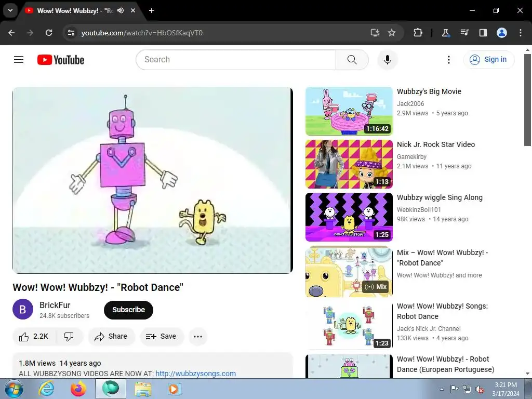Open the Chrome profile avatar
The height and width of the screenshot is (399, 532).
click(x=501, y=33)
